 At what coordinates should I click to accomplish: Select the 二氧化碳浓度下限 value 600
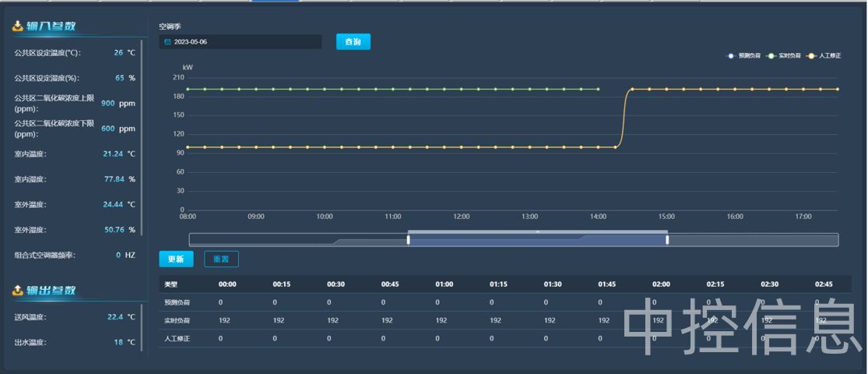tap(108, 129)
